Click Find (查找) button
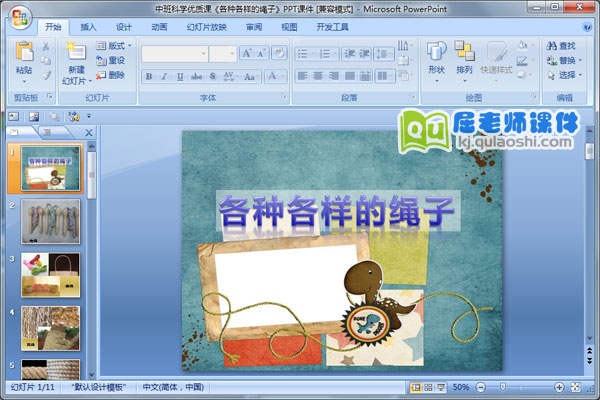 pyautogui.click(x=561, y=46)
